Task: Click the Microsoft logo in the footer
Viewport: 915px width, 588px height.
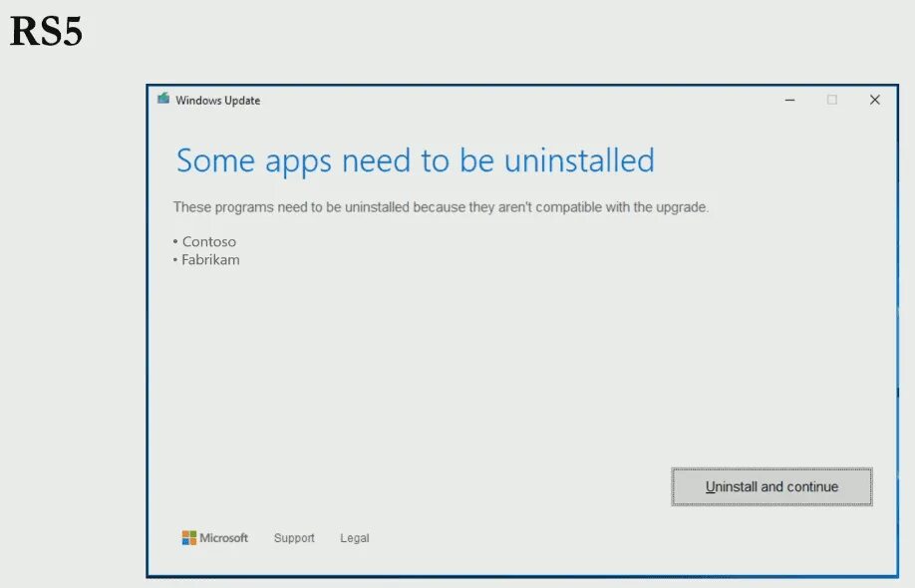Action: click(x=214, y=538)
